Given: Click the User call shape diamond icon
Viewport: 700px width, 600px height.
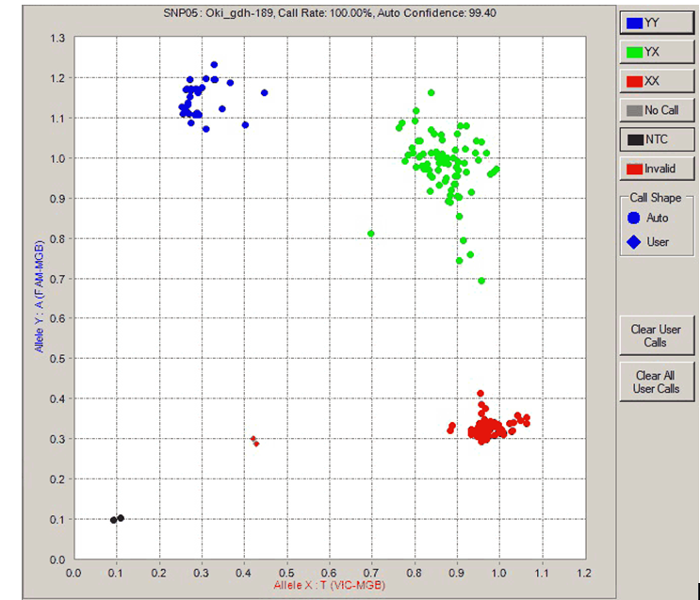Looking at the screenshot, I should pos(635,242).
